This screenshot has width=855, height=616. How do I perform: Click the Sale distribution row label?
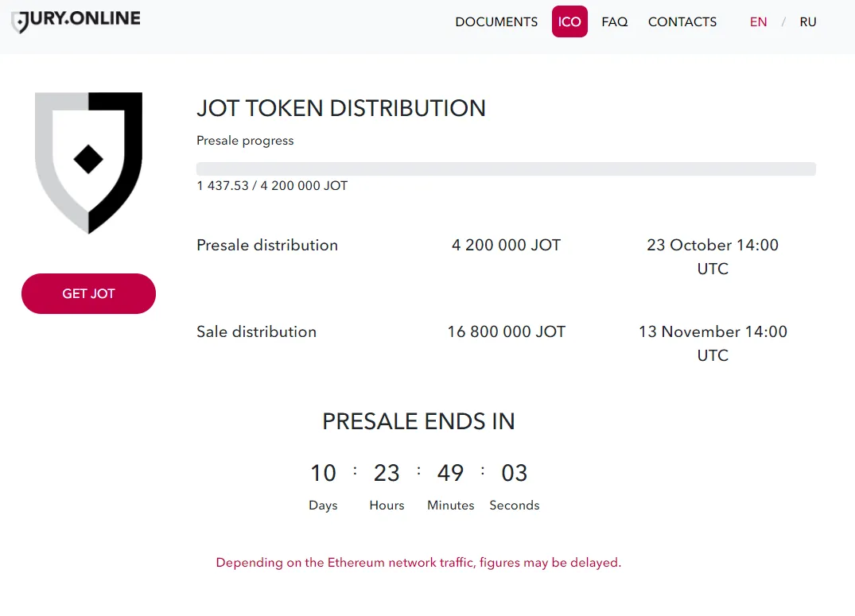tap(256, 331)
